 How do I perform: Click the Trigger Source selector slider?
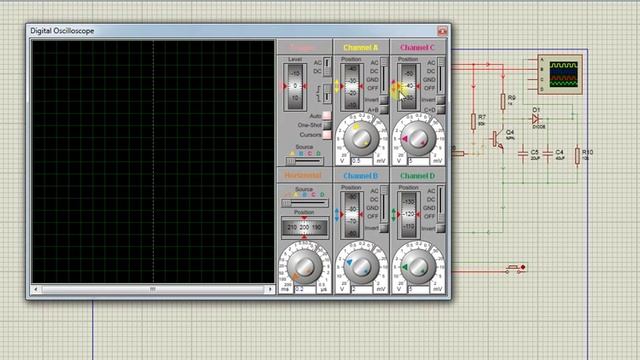(304, 161)
